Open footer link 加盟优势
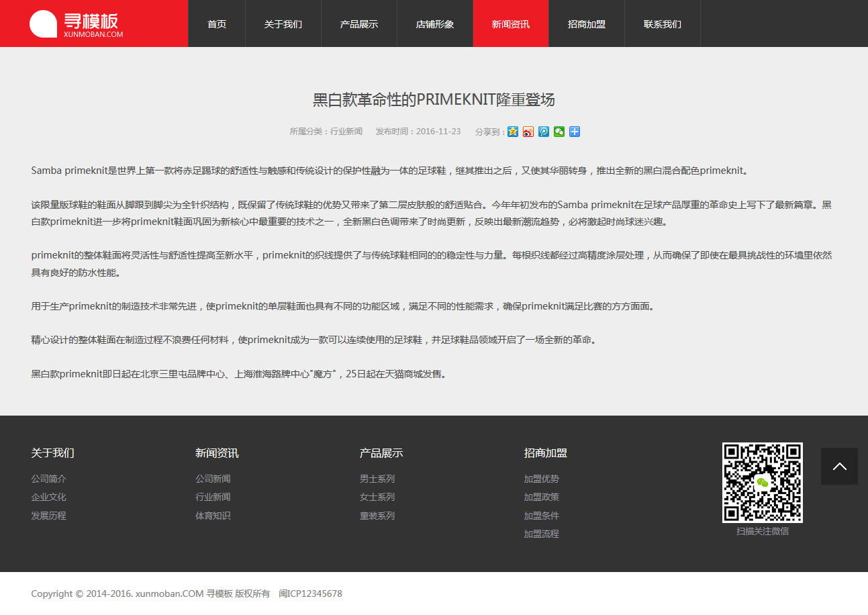The width and height of the screenshot is (868, 615). point(542,479)
